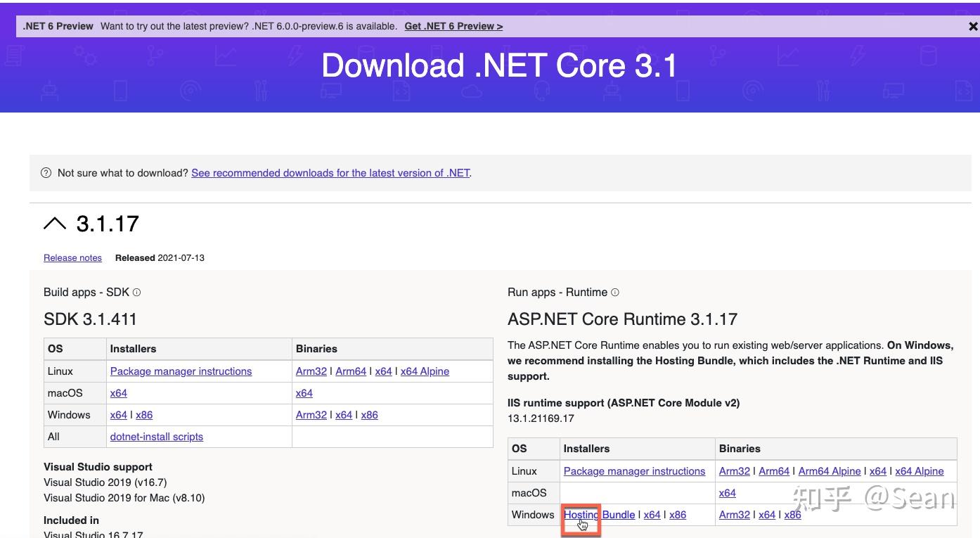980x538 pixels.
Task: Click the SDK 3.1.411 heading
Action: (x=90, y=319)
